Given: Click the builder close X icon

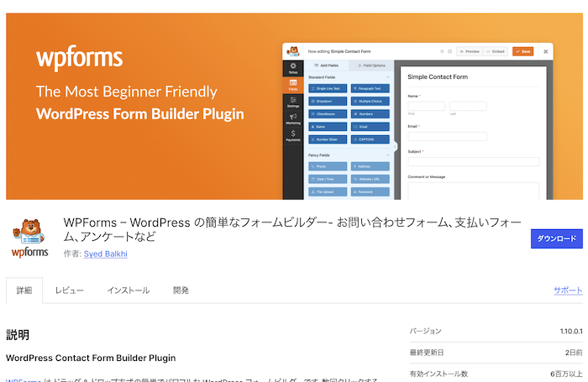Looking at the screenshot, I should [545, 51].
